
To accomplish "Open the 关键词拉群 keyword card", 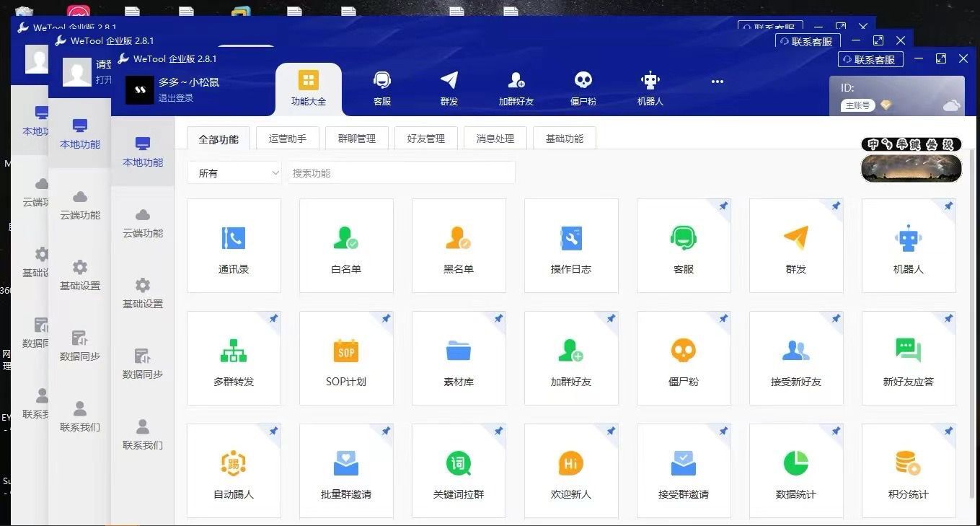I will 459,470.
